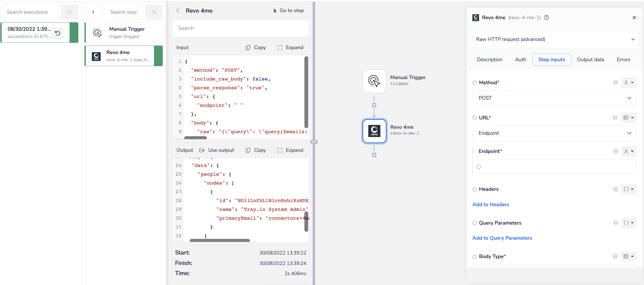Click Expand button in Input section
This screenshot has height=285, width=644.
290,47
